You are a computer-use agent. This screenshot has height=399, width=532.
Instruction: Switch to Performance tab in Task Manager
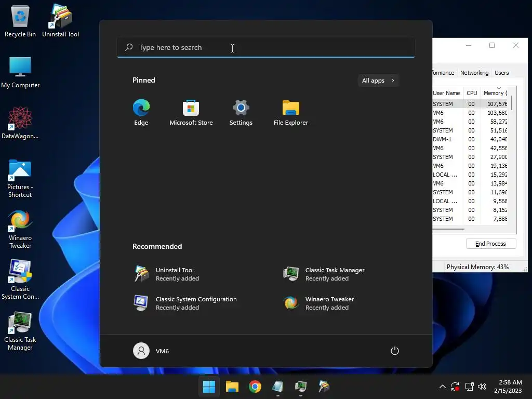(x=443, y=73)
